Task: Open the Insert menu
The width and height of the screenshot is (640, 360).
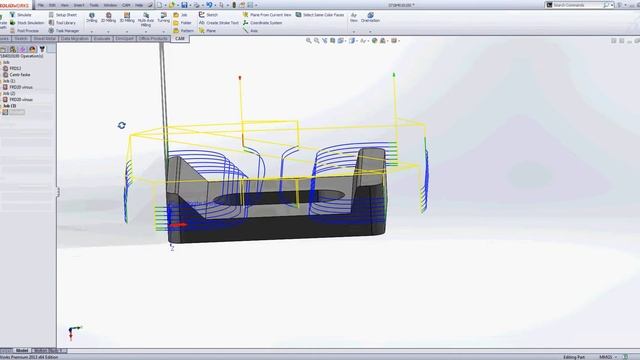Action: [79, 5]
